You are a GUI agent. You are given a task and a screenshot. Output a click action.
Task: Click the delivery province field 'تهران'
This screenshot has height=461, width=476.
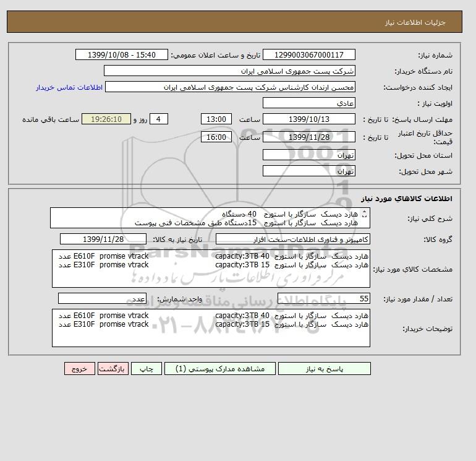(x=308, y=155)
